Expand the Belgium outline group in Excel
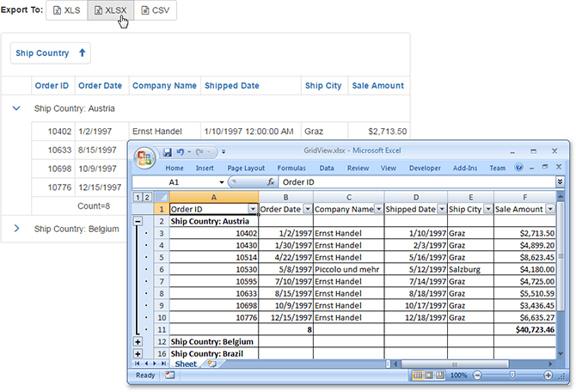 pos(138,341)
